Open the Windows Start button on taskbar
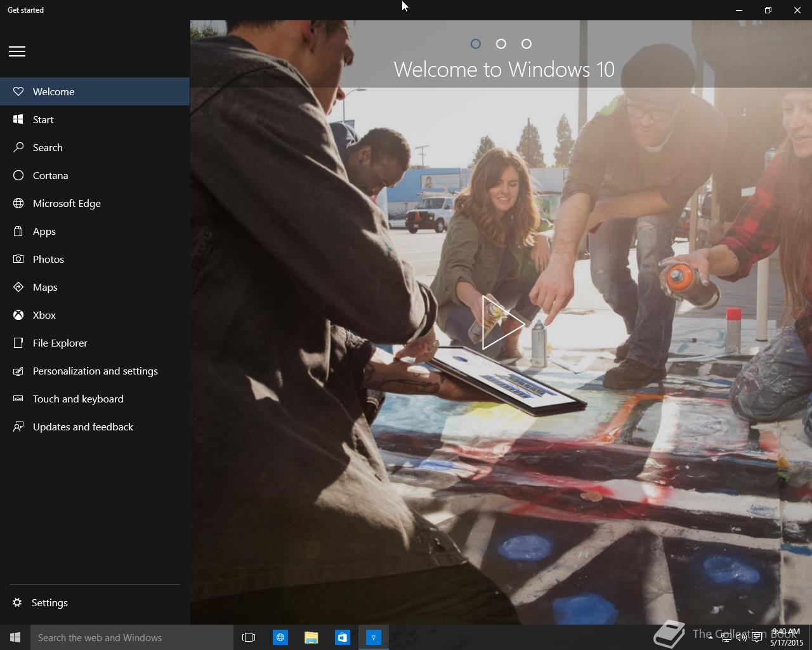The width and height of the screenshot is (812, 650). tap(15, 637)
